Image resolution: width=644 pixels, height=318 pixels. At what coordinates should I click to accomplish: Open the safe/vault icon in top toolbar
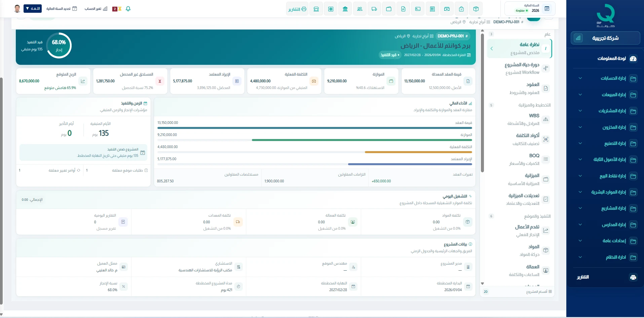331,9
